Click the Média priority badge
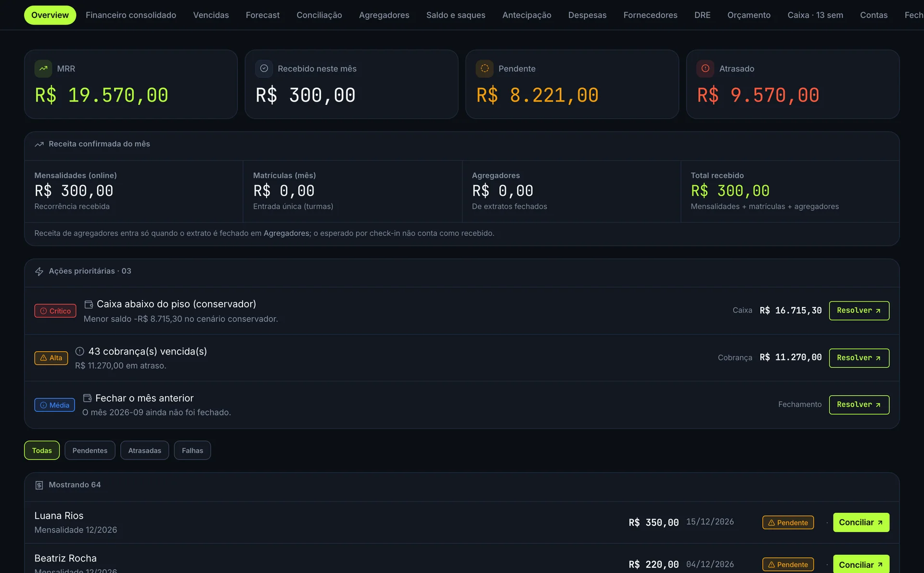924x573 pixels. [x=54, y=405]
